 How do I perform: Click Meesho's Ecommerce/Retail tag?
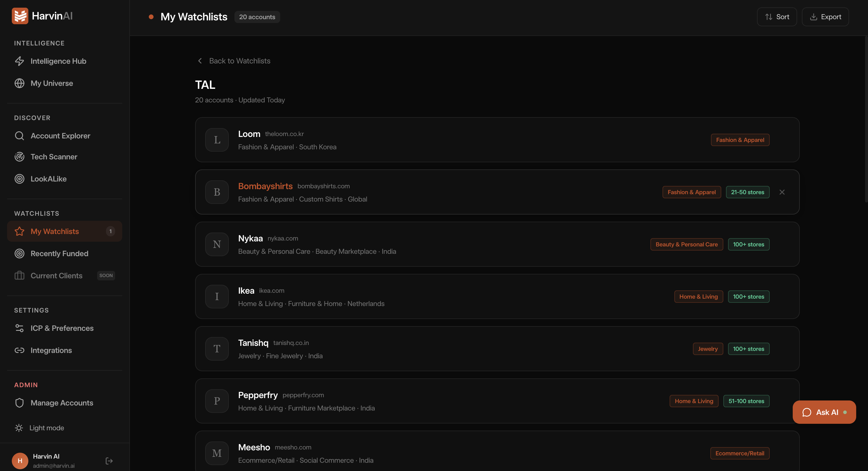coord(740,453)
